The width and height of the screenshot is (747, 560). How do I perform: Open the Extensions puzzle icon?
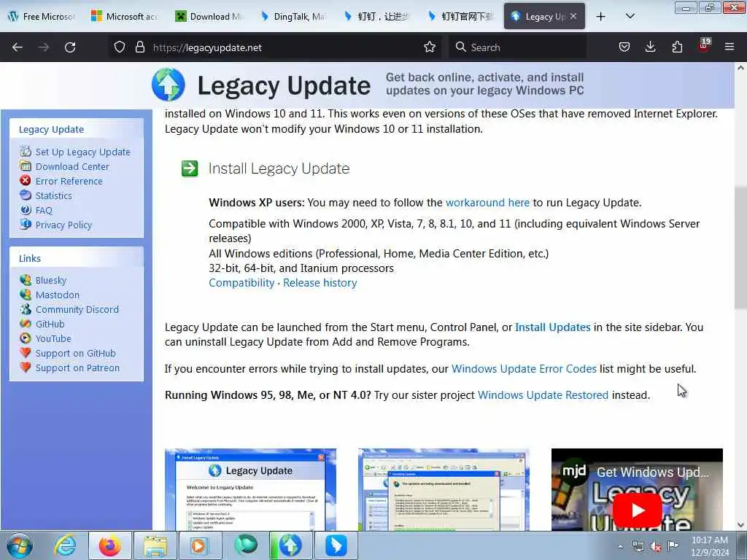tap(677, 47)
